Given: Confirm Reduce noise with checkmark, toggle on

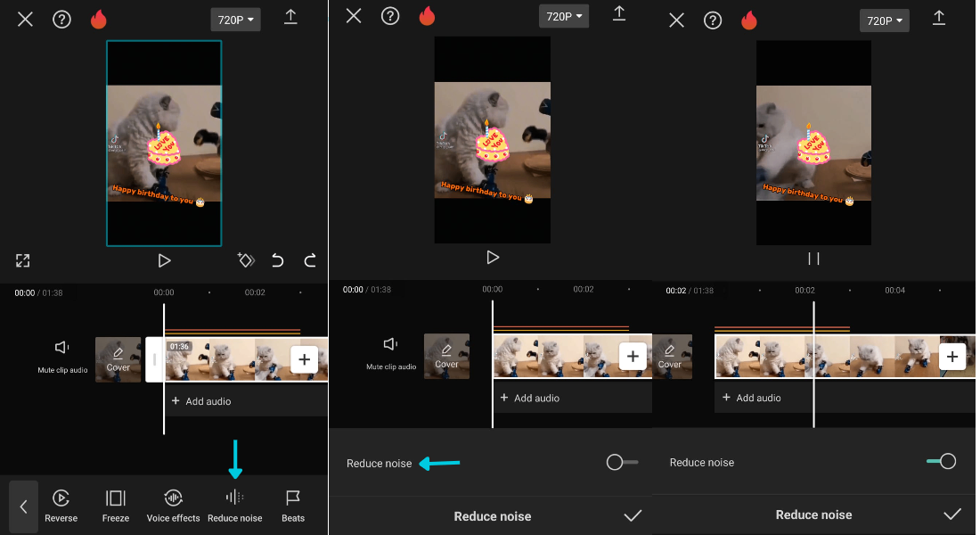Looking at the screenshot, I should coord(952,514).
